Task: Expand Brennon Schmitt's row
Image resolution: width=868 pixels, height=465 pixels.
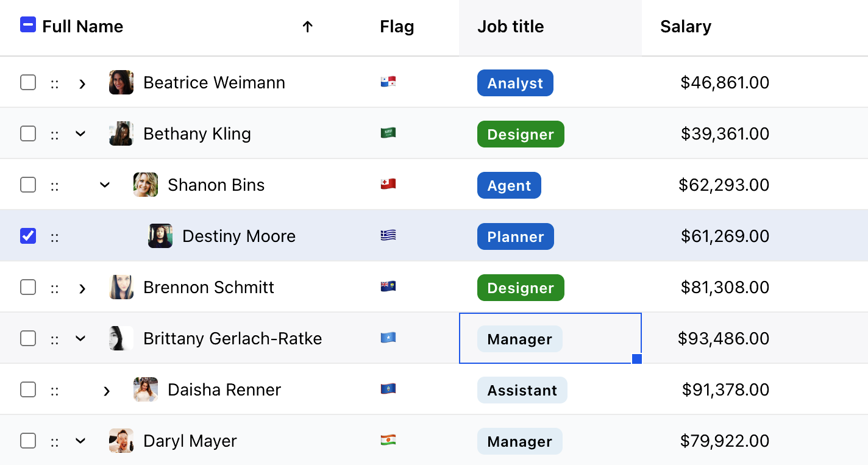Action: pos(82,287)
